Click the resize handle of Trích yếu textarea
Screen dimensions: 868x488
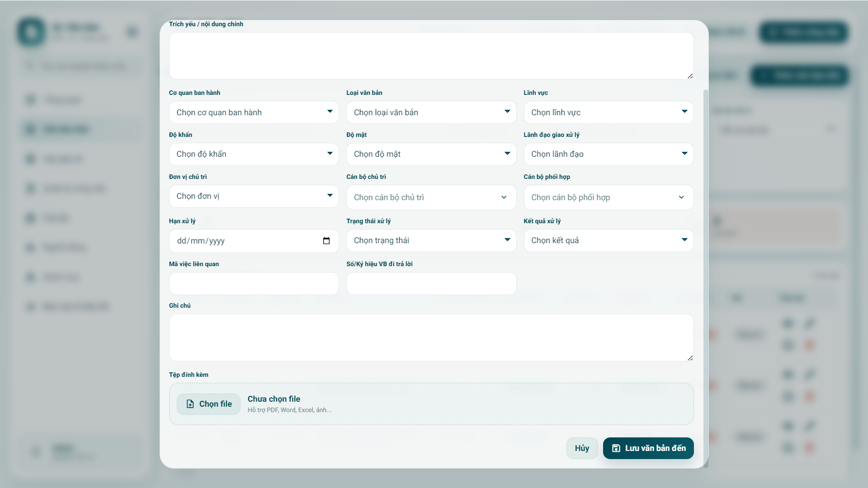pyautogui.click(x=690, y=76)
